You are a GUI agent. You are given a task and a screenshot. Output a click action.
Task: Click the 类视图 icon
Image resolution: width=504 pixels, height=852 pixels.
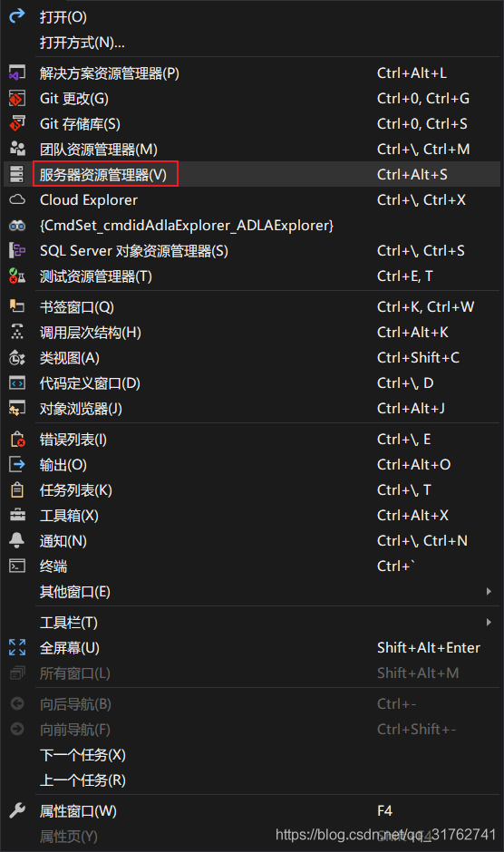tap(17, 357)
